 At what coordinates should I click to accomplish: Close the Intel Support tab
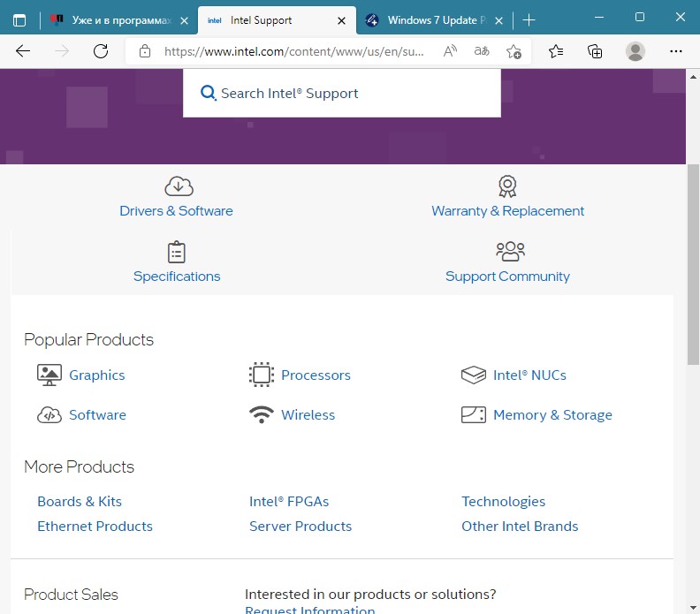point(341,20)
